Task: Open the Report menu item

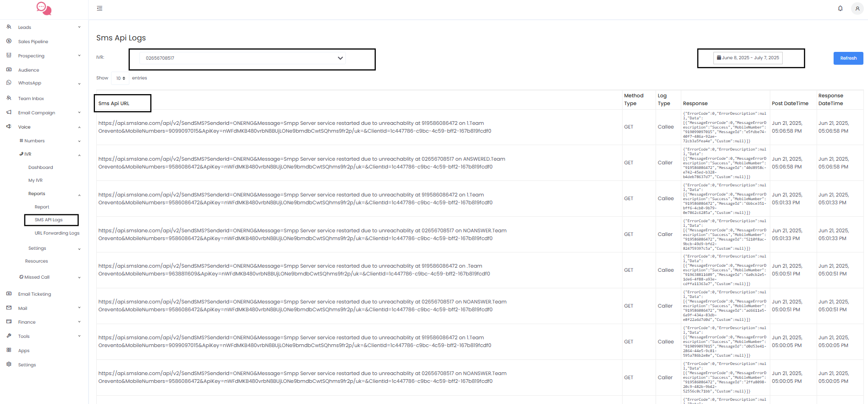Action: (x=42, y=207)
